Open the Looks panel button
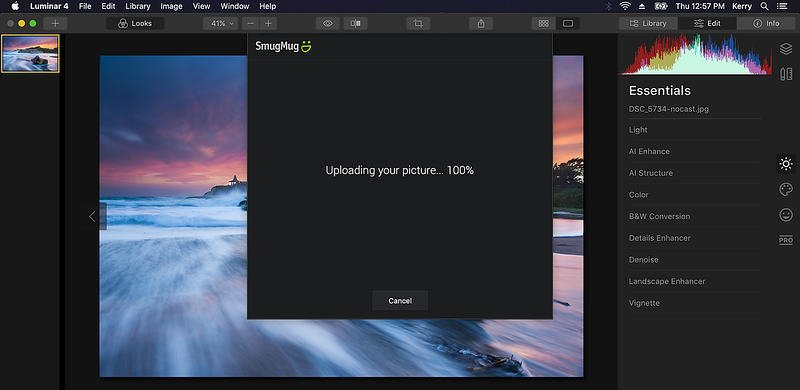This screenshot has width=800, height=390. pyautogui.click(x=135, y=23)
